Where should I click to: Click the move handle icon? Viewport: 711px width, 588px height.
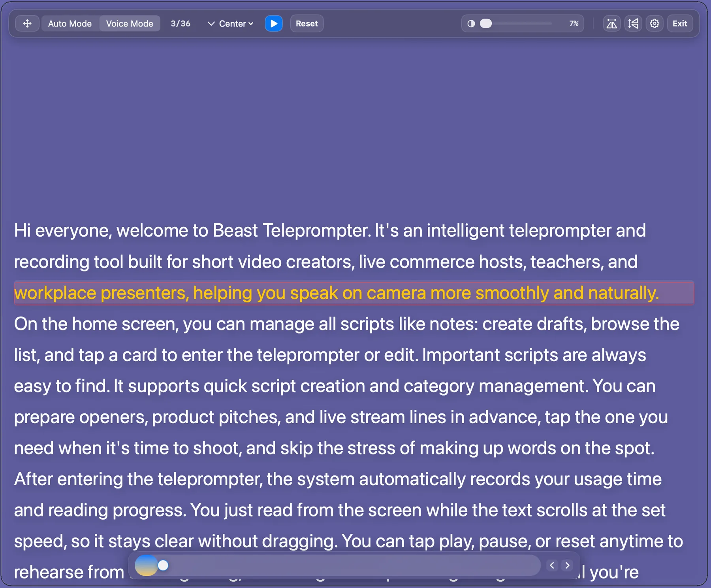[x=27, y=23]
